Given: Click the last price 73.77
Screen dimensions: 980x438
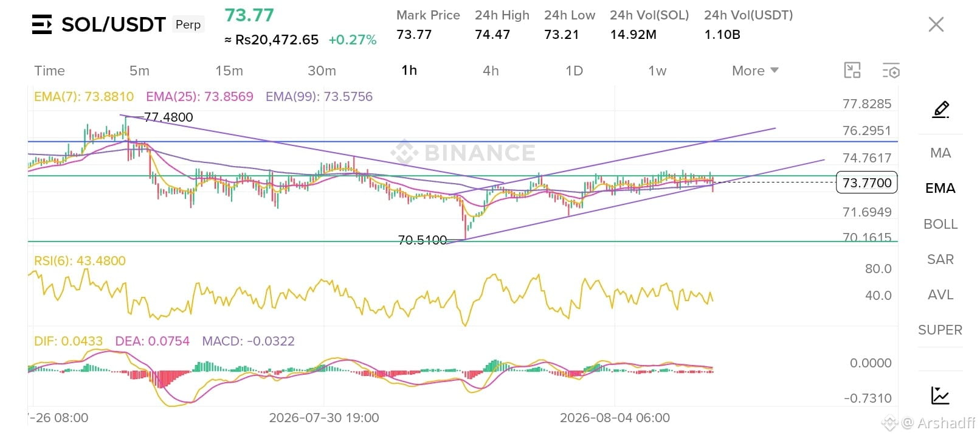Looking at the screenshot, I should click(249, 15).
